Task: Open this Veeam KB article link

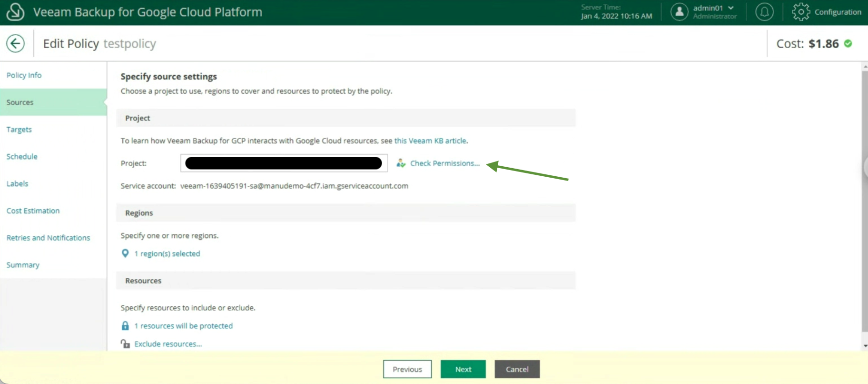Action: pos(430,141)
